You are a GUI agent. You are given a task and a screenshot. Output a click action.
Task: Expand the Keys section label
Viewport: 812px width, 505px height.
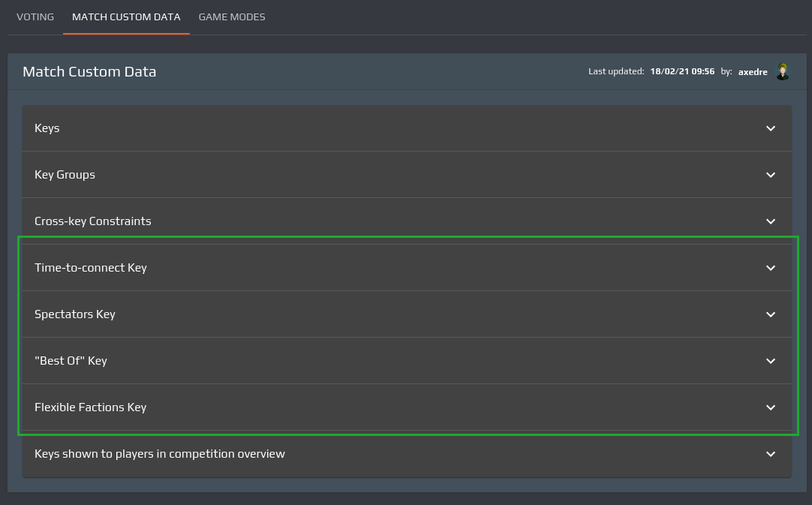tap(47, 128)
